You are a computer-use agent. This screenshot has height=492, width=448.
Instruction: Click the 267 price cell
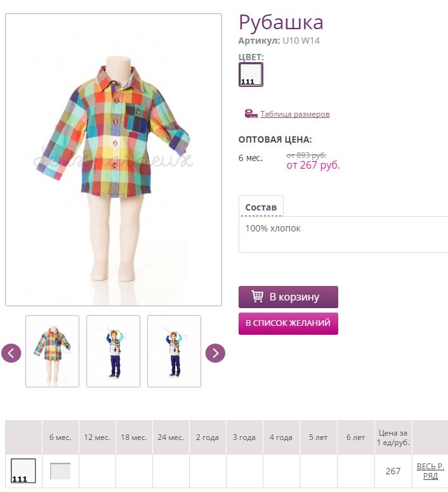[x=393, y=471]
